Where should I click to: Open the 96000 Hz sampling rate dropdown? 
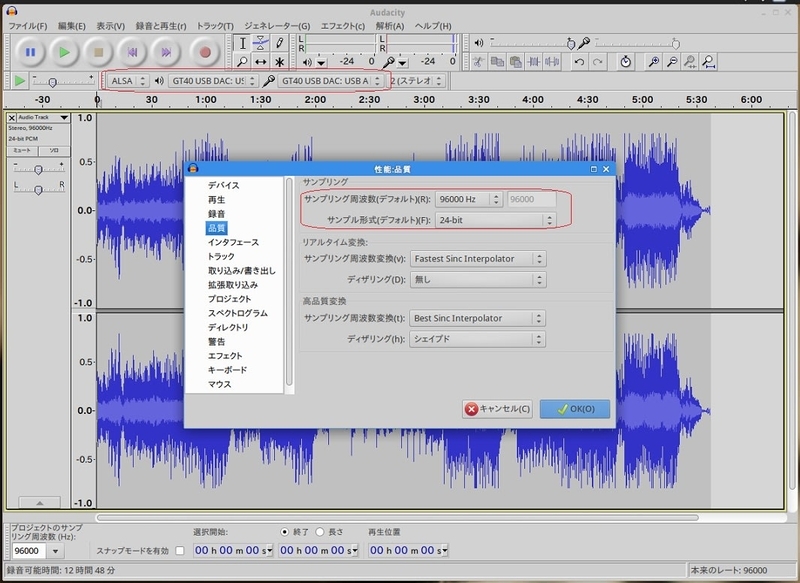(x=469, y=199)
